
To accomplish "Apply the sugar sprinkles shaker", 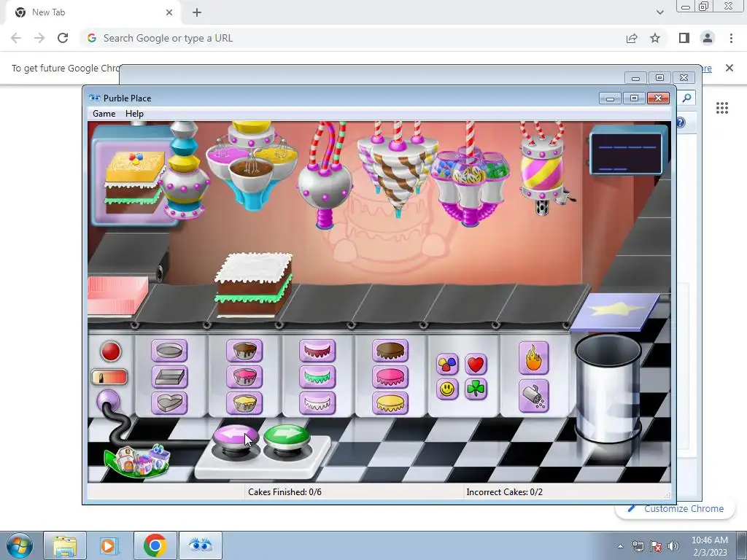I will pos(533,396).
